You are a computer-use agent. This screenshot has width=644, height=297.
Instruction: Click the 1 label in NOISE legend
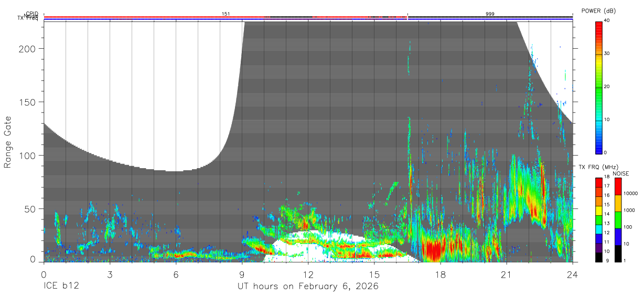[625, 261]
